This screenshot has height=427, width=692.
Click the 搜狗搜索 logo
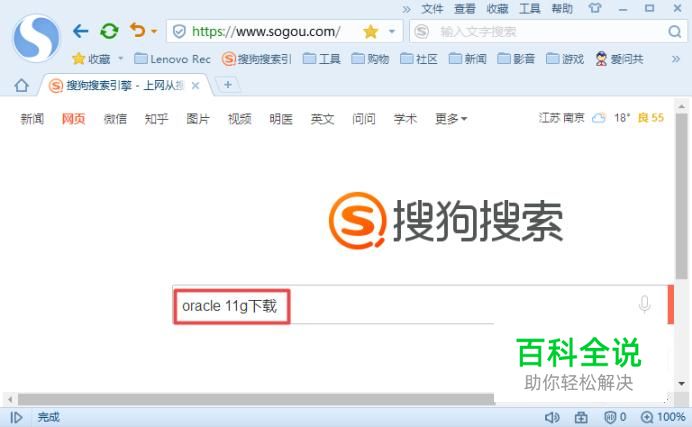point(446,221)
